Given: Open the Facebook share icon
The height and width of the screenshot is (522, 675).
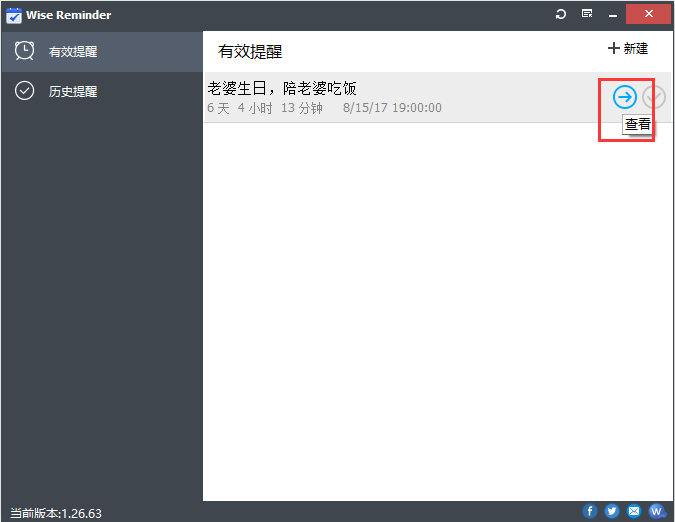Looking at the screenshot, I should click(x=590, y=511).
